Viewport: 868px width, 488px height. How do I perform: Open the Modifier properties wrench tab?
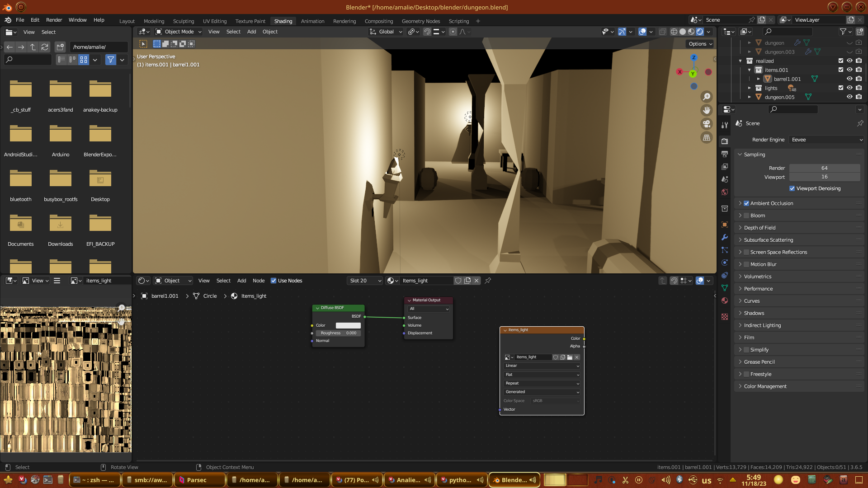coord(725,237)
